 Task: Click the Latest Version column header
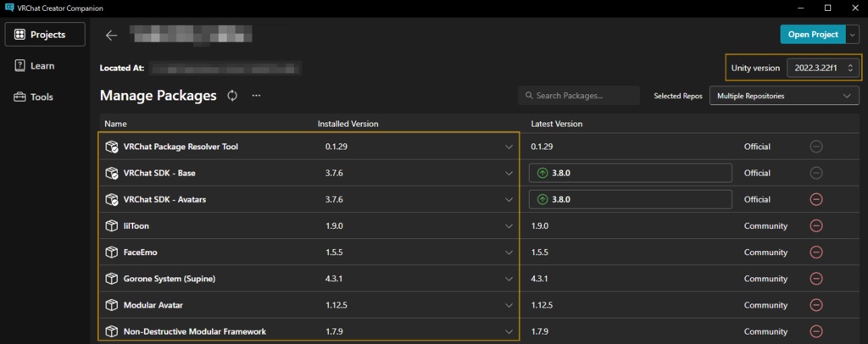tap(556, 124)
